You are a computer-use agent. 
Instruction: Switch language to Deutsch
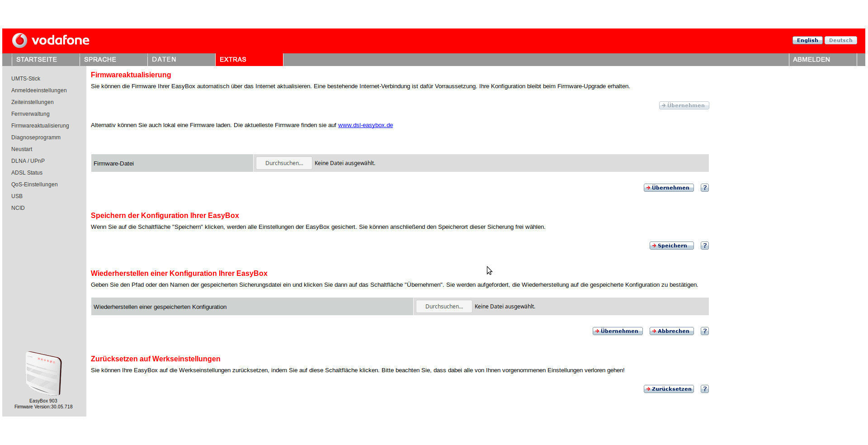(x=840, y=40)
